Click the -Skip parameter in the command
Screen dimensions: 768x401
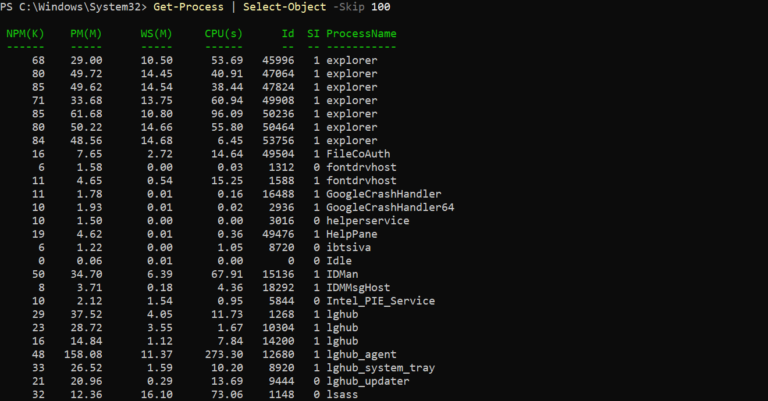[350, 7]
